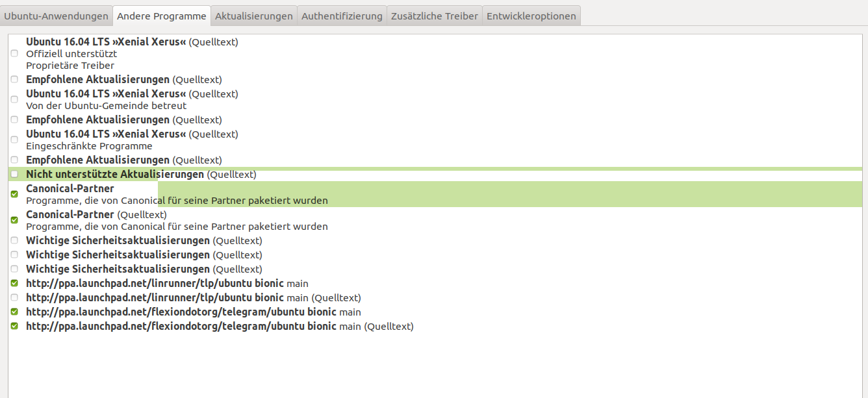Uncheck flexiondotorg/telegram main (Quelltext) checkbox

14,326
